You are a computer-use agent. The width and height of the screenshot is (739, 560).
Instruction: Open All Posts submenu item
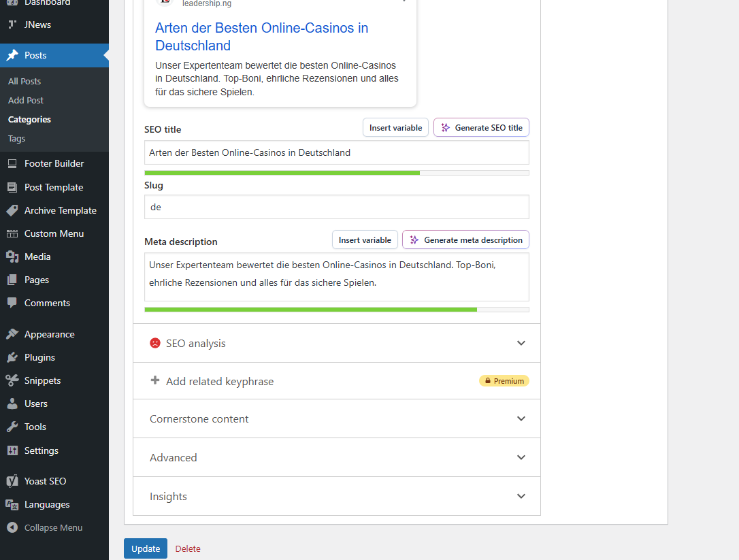pos(24,81)
